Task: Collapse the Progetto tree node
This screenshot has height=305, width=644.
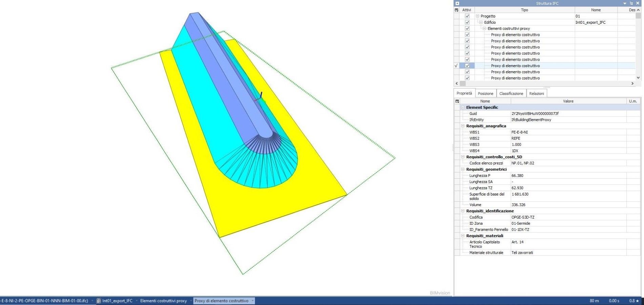Action: click(x=478, y=16)
